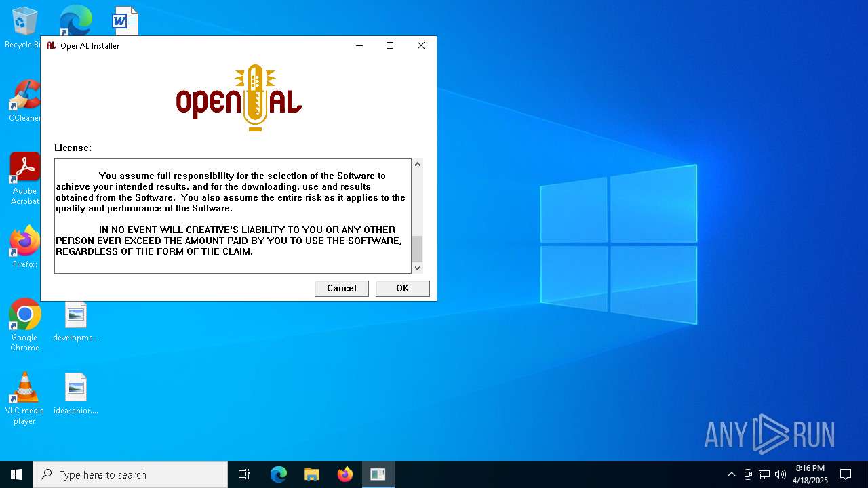Click inside the license text box
Image resolution: width=868 pixels, height=488 pixels.
pos(233,216)
